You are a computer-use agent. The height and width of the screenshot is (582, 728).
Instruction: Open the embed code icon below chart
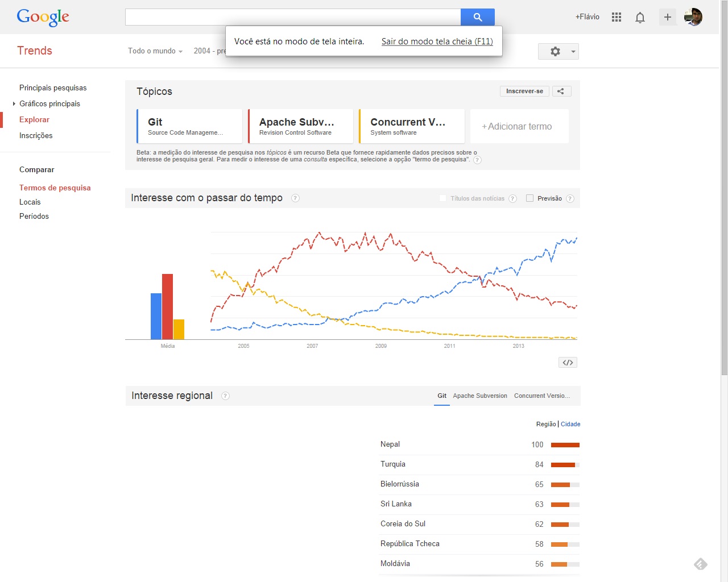(x=568, y=363)
